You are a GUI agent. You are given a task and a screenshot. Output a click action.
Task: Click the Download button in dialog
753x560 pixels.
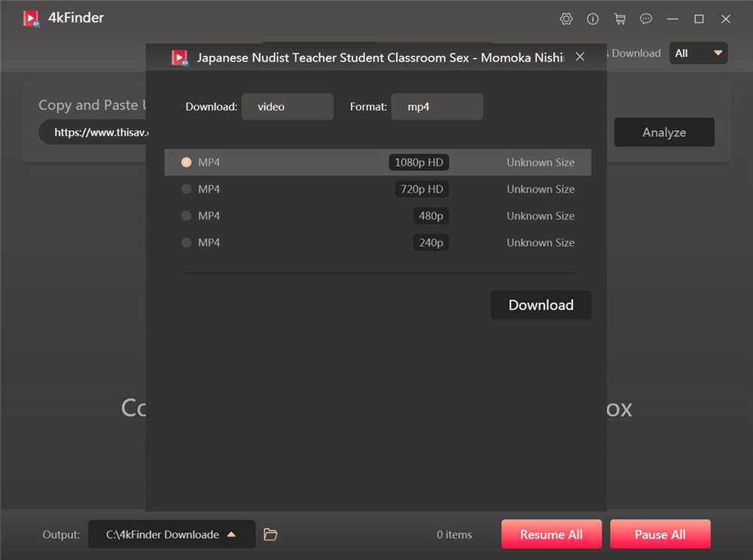[x=541, y=305]
